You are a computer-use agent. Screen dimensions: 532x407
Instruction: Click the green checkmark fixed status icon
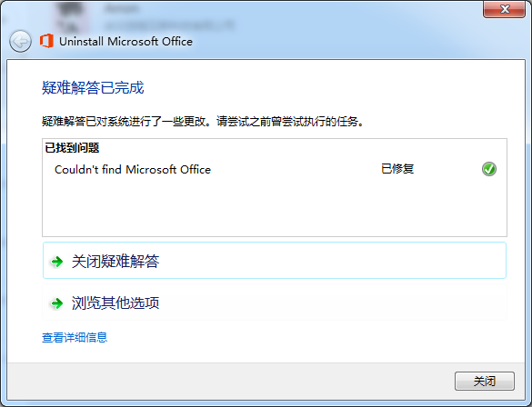point(489,169)
